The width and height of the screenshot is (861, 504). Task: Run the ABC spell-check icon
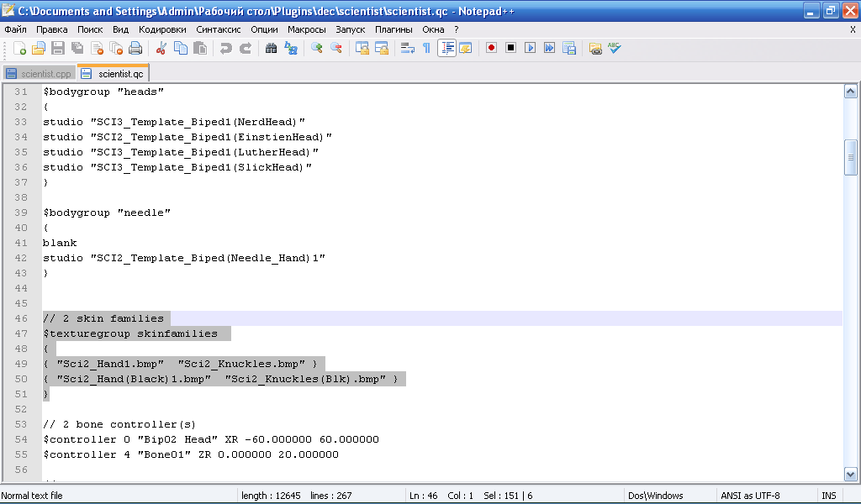click(615, 48)
